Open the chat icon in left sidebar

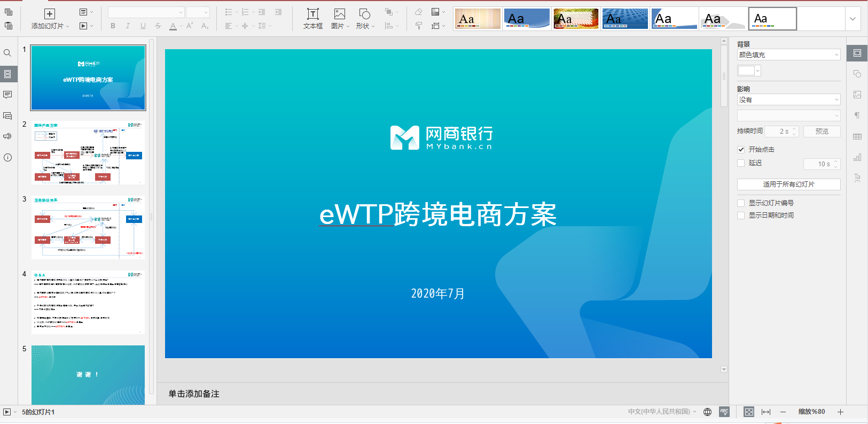click(7, 115)
